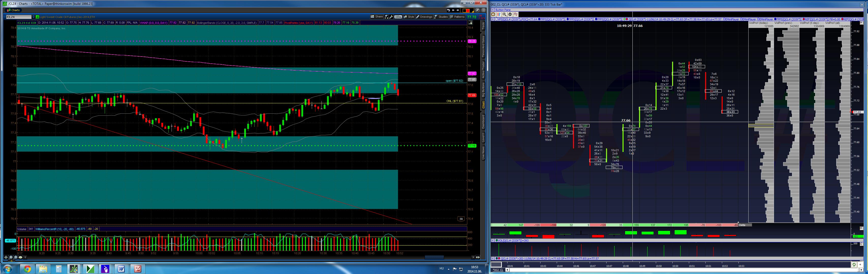Open the Drawings menu
The height and width of the screenshot is (274, 868).
click(424, 17)
